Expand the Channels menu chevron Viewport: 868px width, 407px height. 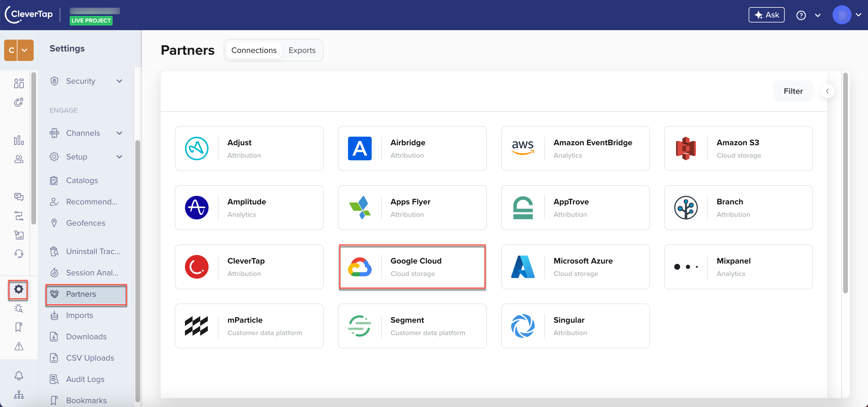[x=119, y=133]
